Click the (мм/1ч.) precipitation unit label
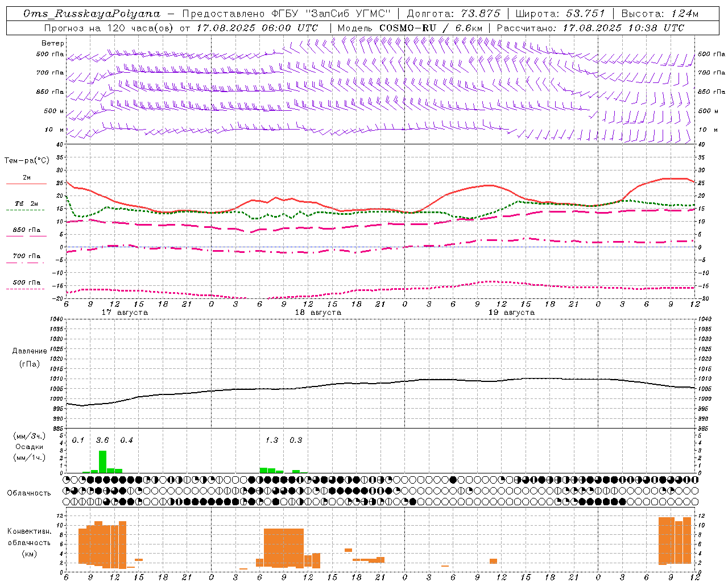 pyautogui.click(x=30, y=458)
